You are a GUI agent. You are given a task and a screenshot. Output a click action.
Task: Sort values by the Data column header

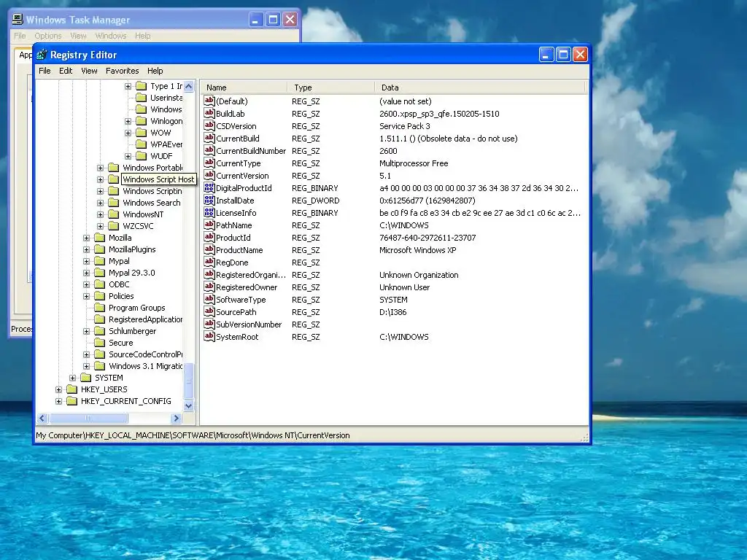coord(480,87)
